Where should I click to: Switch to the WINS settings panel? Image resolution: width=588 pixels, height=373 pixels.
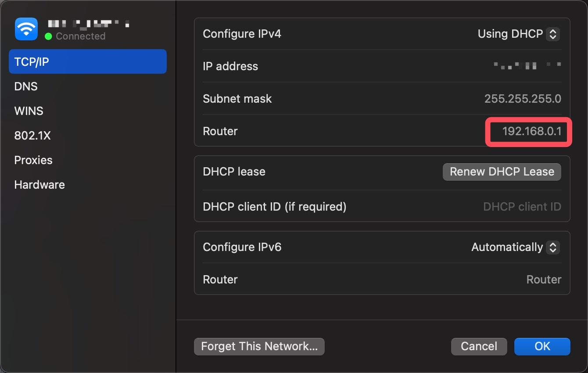click(29, 111)
